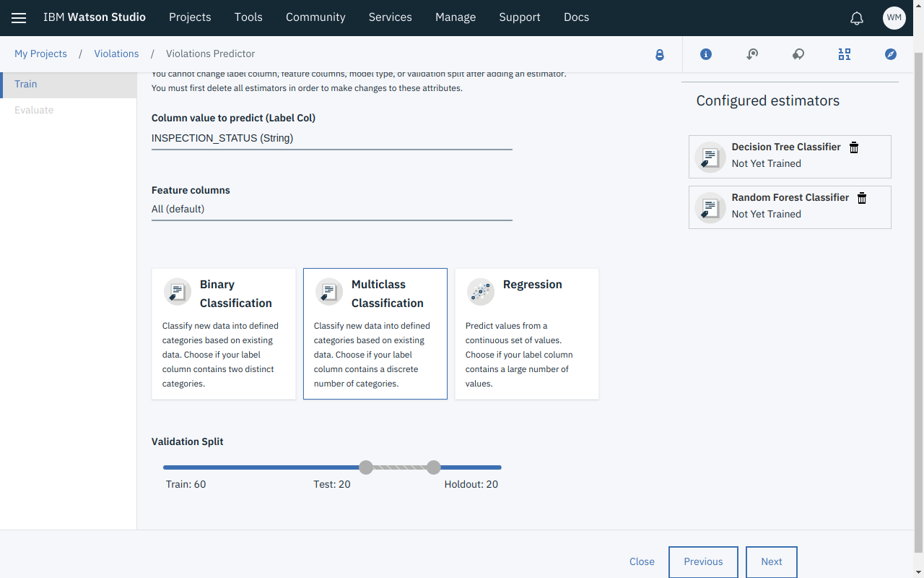Viewport: 924px width, 578px height.
Task: Open the Manage menu
Action: pyautogui.click(x=456, y=17)
